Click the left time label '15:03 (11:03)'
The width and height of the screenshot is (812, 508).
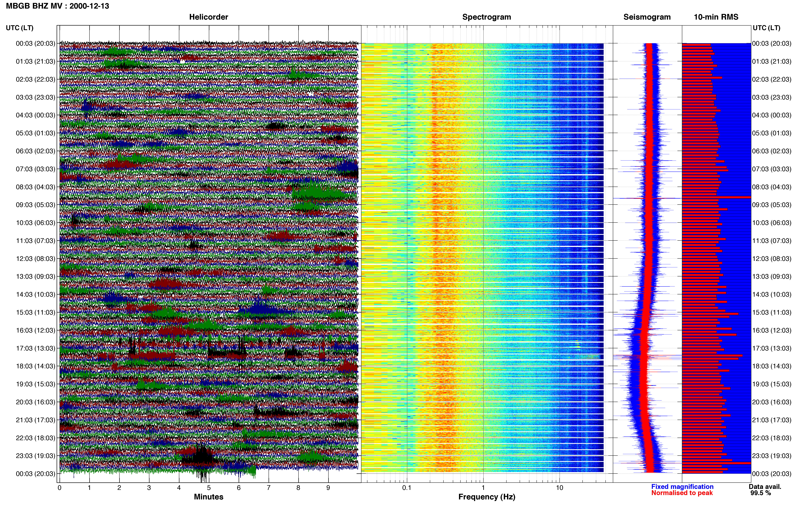click(x=36, y=313)
